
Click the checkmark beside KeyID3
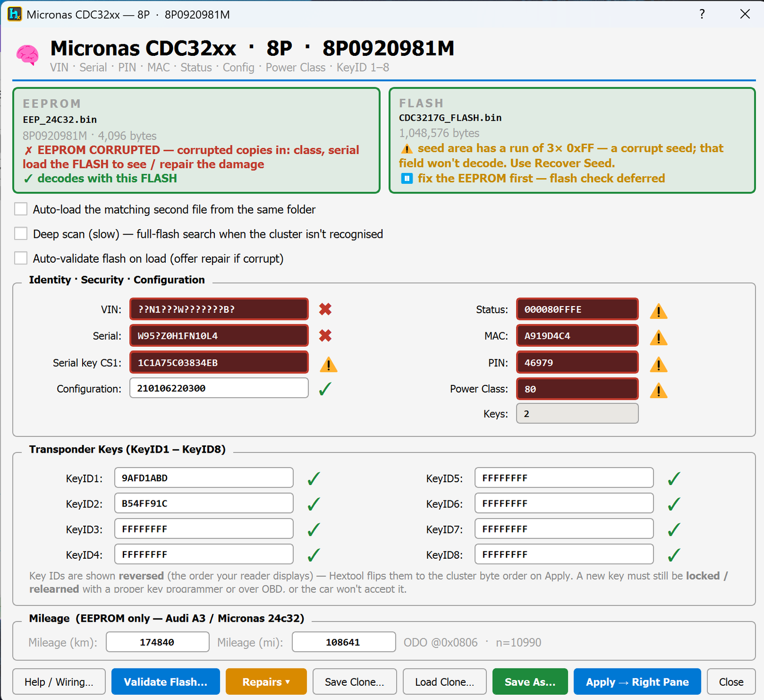(x=314, y=530)
